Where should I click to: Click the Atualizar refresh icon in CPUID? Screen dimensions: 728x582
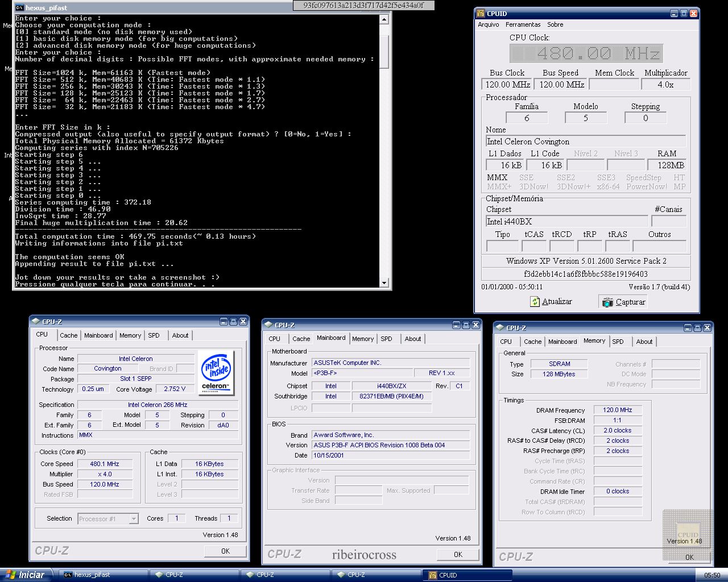535,302
